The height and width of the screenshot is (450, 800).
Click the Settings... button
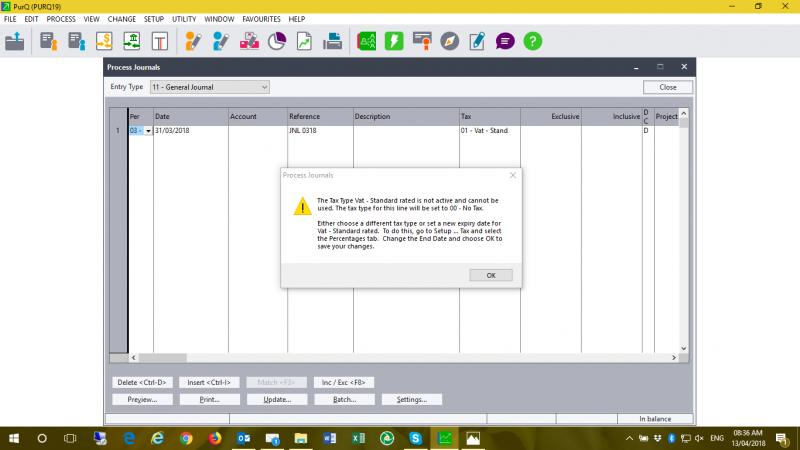411,399
